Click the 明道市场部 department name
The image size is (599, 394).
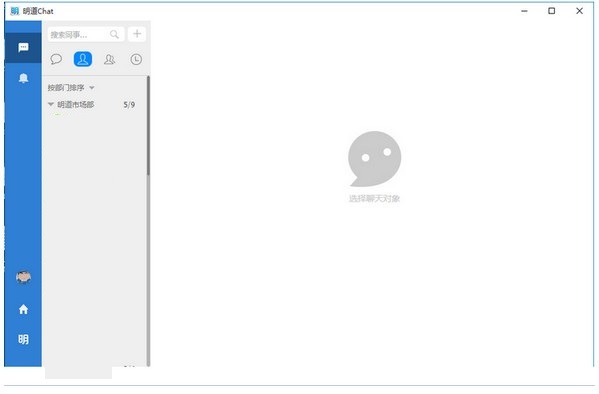coord(76,104)
